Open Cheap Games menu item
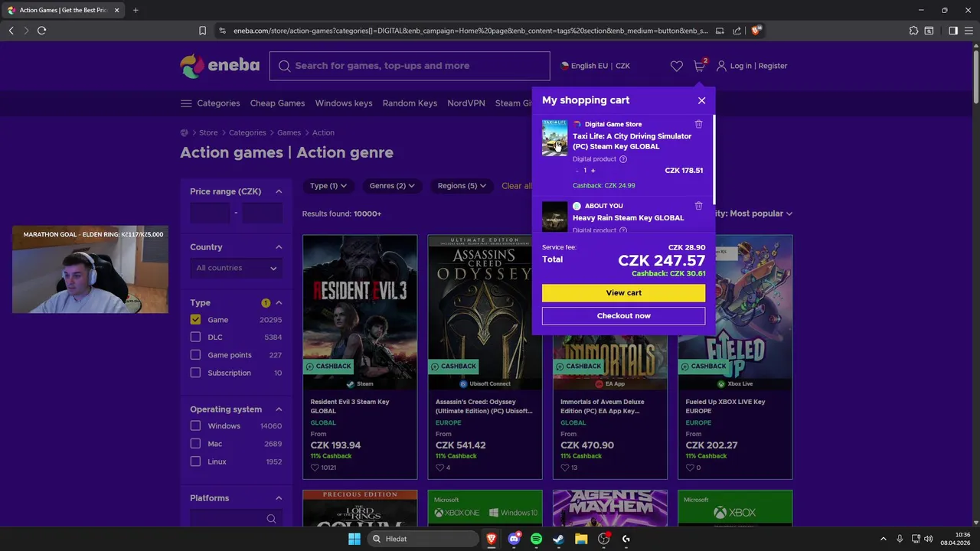980x551 pixels. point(277,103)
